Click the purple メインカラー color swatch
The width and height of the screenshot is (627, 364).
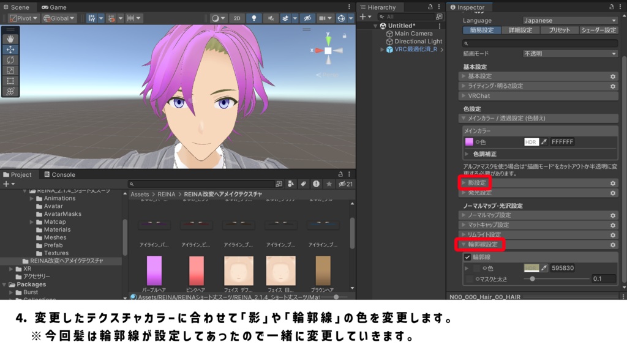(x=470, y=141)
